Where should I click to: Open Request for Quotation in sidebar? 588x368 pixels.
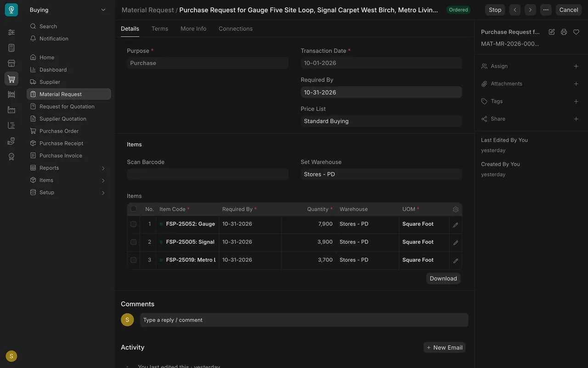(x=69, y=106)
